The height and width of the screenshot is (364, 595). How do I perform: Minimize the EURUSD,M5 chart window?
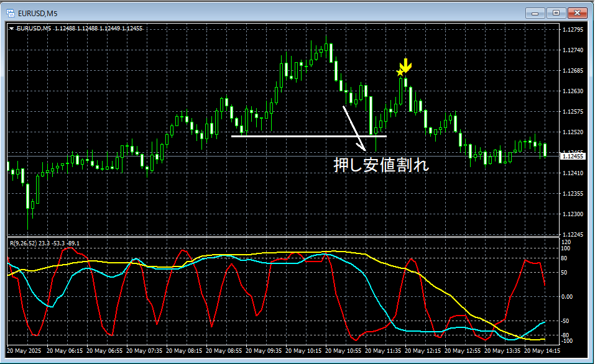[535, 13]
